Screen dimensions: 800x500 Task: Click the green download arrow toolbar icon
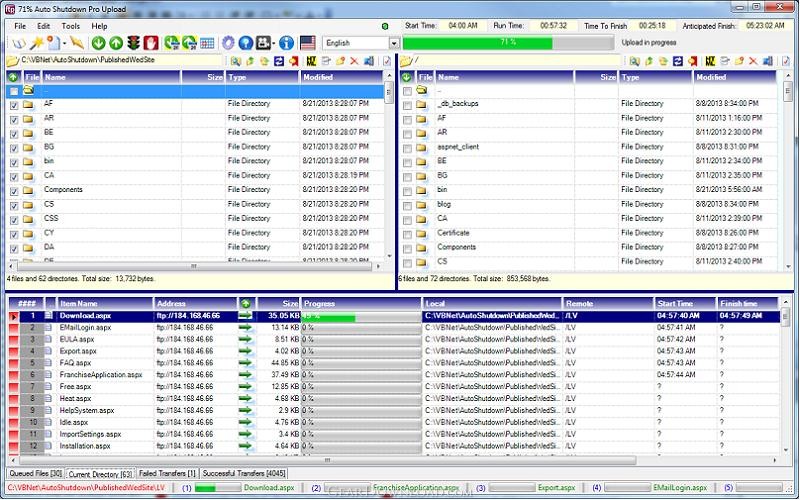[x=98, y=43]
